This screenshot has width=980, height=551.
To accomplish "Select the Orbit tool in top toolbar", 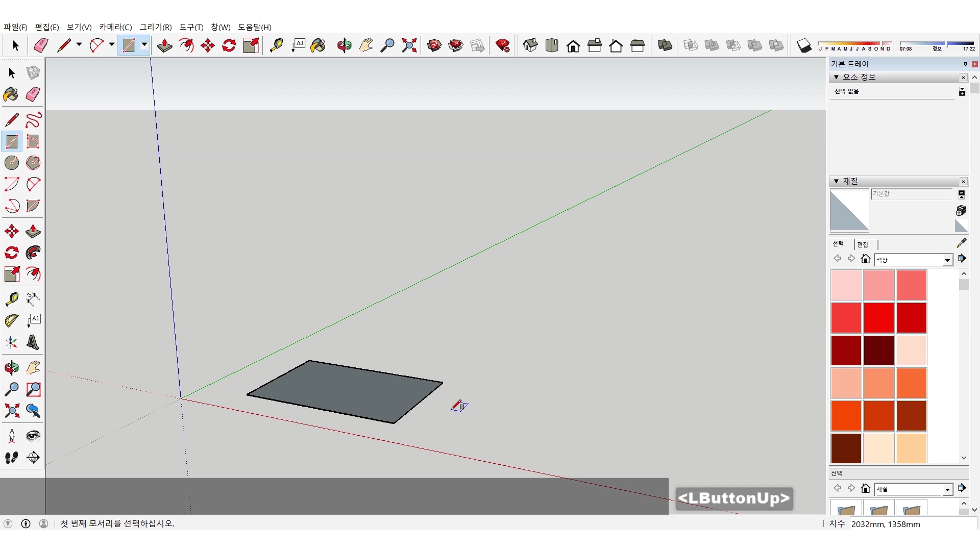I will coord(344,45).
